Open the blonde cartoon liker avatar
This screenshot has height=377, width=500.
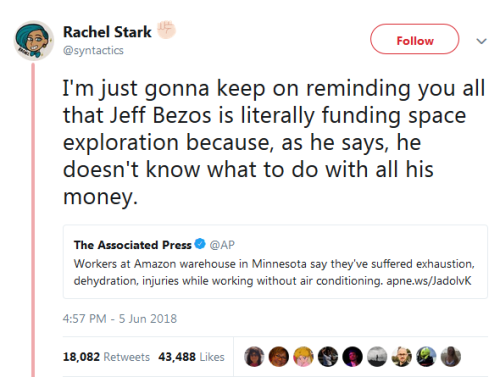tap(303, 357)
